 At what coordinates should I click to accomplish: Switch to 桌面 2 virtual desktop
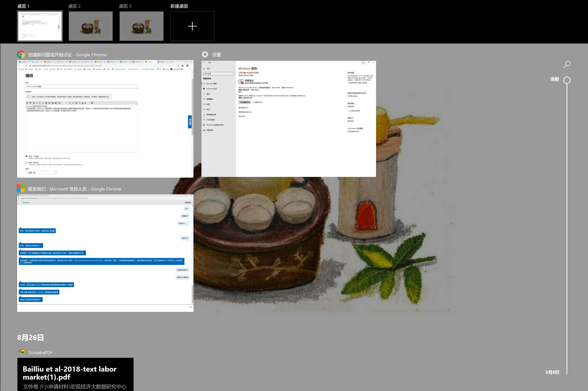(91, 26)
